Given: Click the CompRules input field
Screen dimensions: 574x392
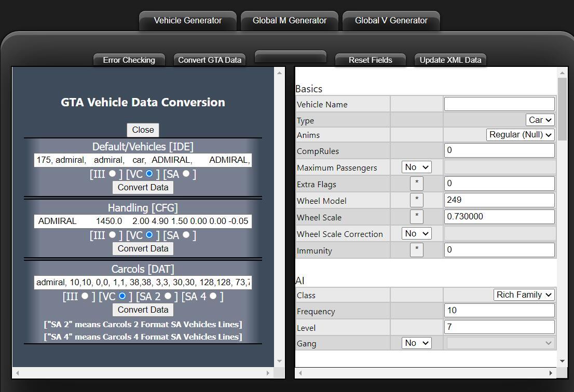Looking at the screenshot, I should point(499,150).
